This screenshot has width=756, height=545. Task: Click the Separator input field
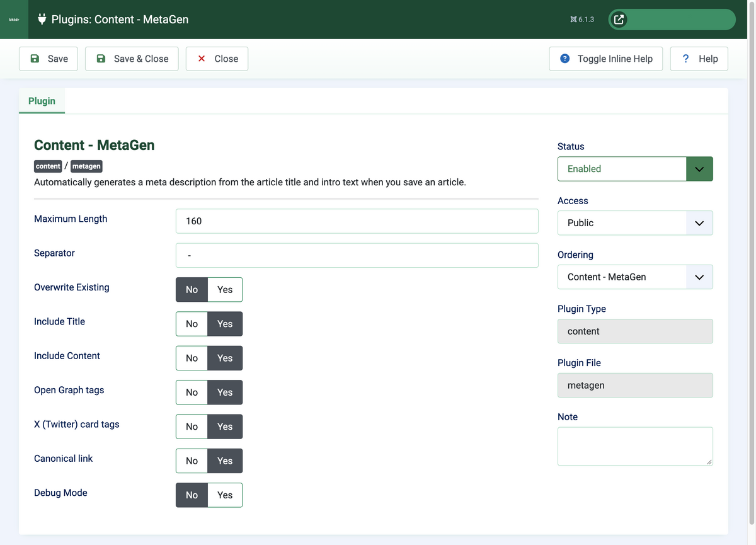(357, 255)
